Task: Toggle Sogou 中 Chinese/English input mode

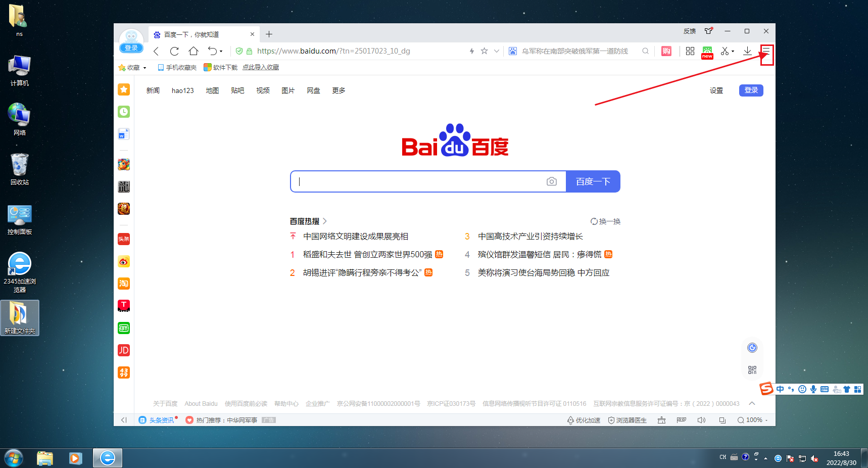Action: click(781, 389)
